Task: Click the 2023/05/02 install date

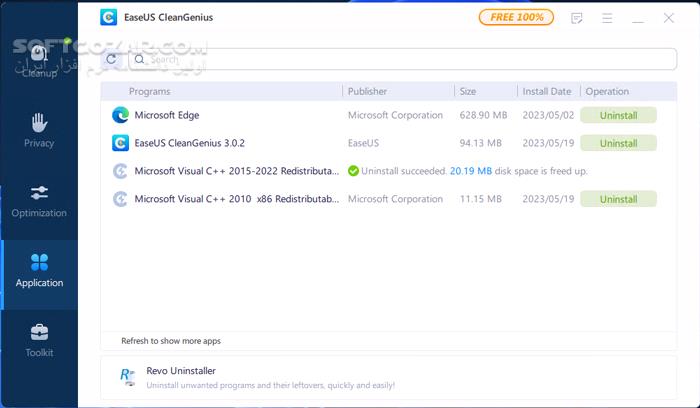Action: pyautogui.click(x=548, y=115)
